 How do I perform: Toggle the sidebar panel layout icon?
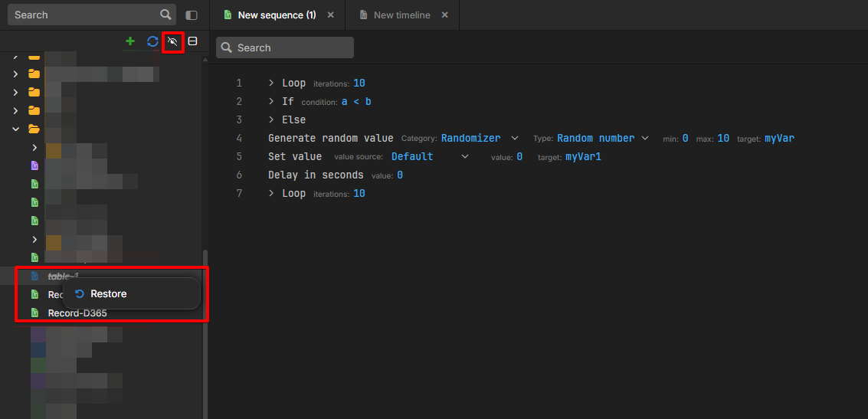tap(192, 15)
